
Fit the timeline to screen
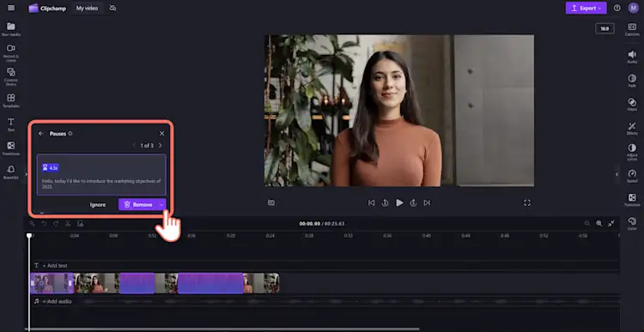tap(611, 223)
